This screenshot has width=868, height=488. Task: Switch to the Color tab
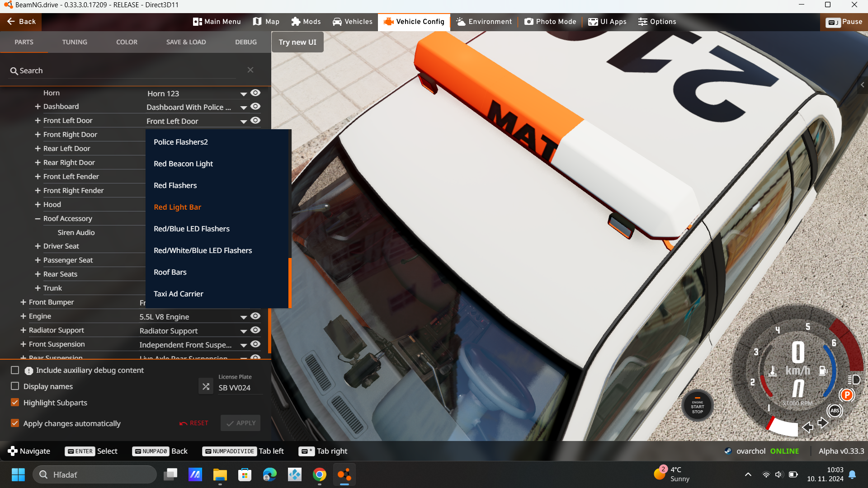[x=127, y=42]
